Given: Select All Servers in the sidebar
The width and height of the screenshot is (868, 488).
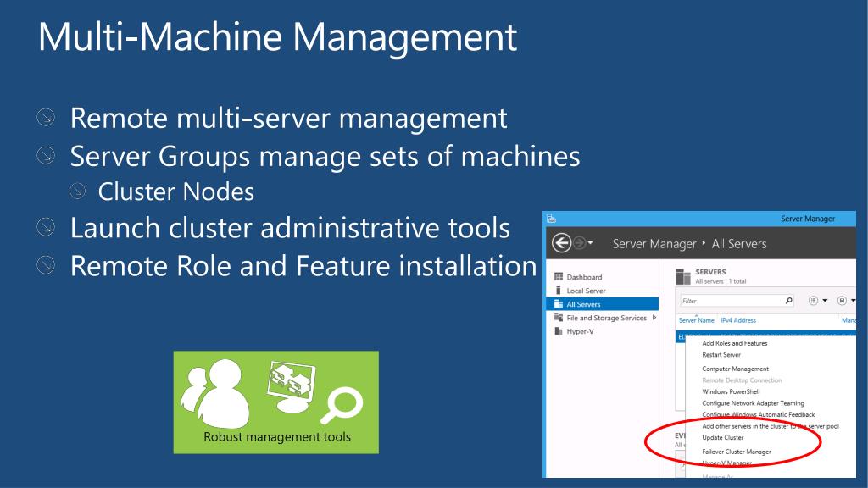Looking at the screenshot, I should coord(603,304).
